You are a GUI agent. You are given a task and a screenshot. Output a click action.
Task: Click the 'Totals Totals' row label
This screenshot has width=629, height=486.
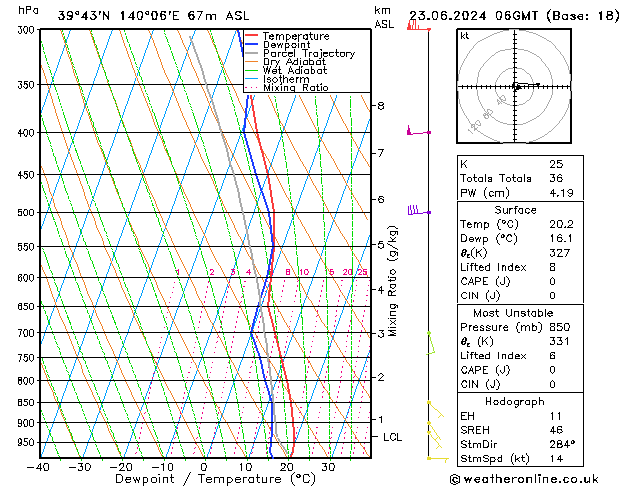495,178
